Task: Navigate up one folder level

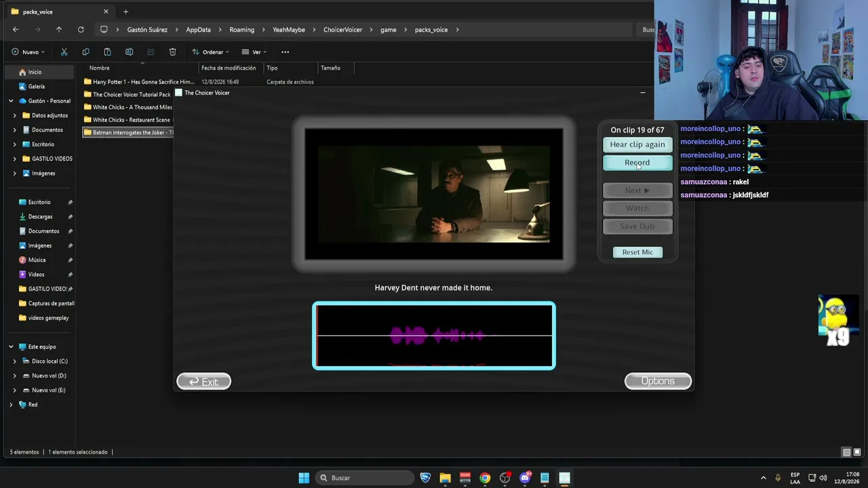Action: tap(59, 30)
